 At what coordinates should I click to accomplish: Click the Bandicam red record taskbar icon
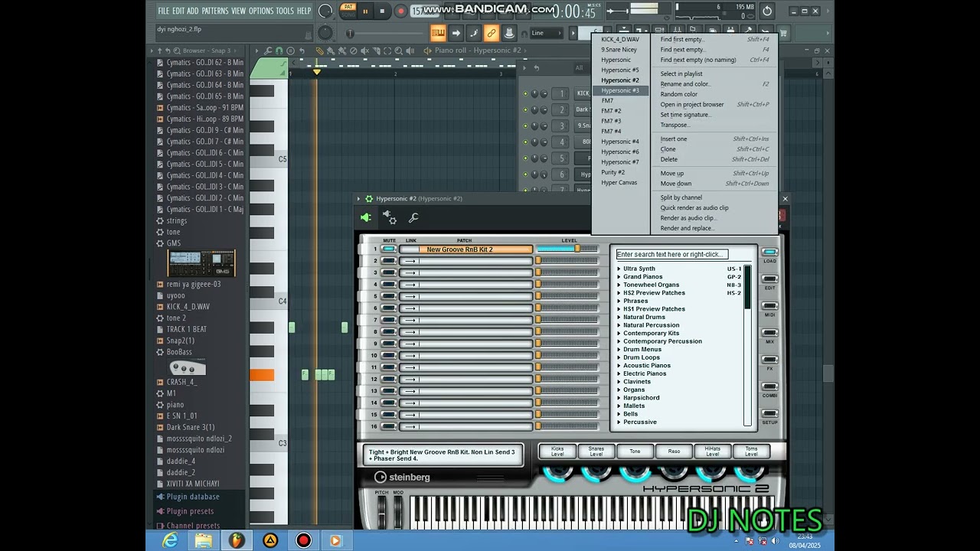304,540
